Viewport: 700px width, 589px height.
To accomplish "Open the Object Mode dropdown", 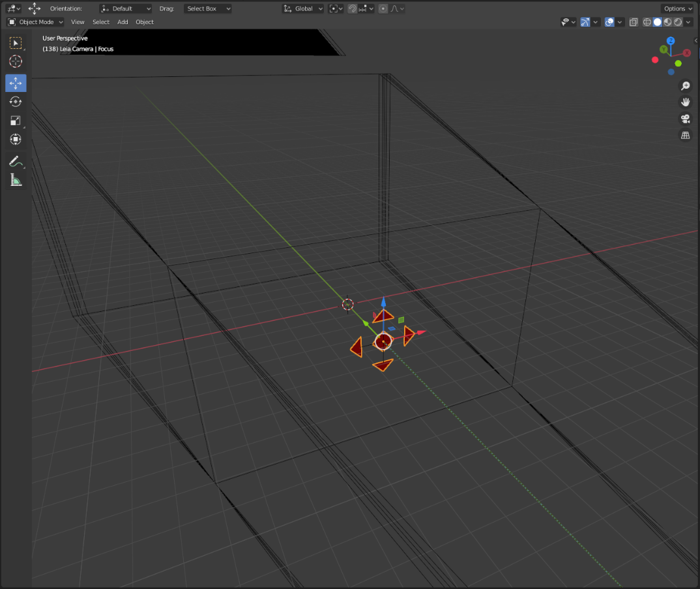I will coord(36,22).
